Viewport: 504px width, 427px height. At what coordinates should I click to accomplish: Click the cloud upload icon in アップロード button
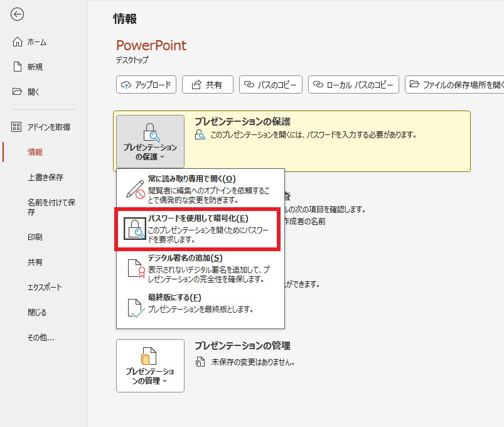pos(126,85)
